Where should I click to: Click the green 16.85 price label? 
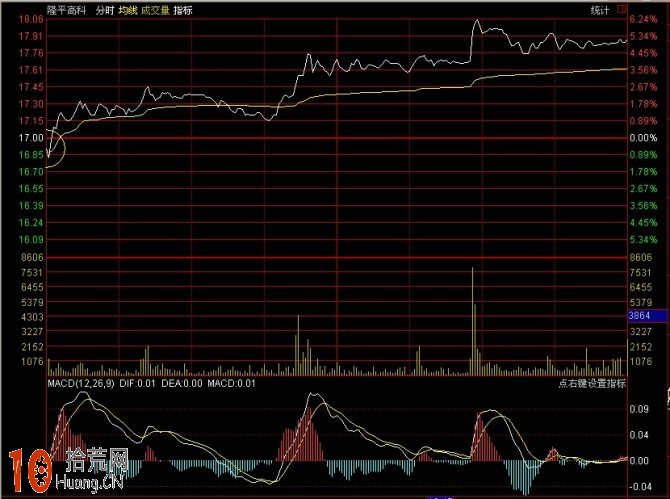31,155
